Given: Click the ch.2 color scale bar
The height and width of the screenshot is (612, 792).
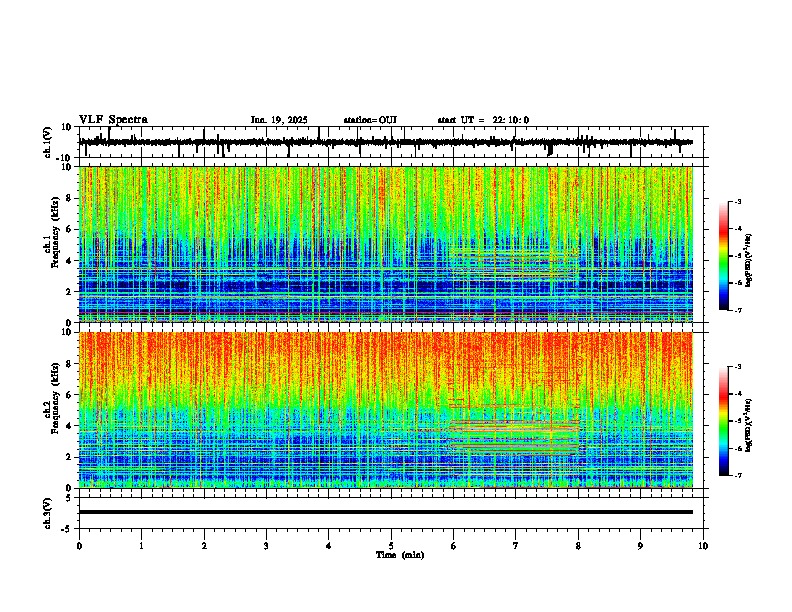Looking at the screenshot, I should (x=724, y=421).
